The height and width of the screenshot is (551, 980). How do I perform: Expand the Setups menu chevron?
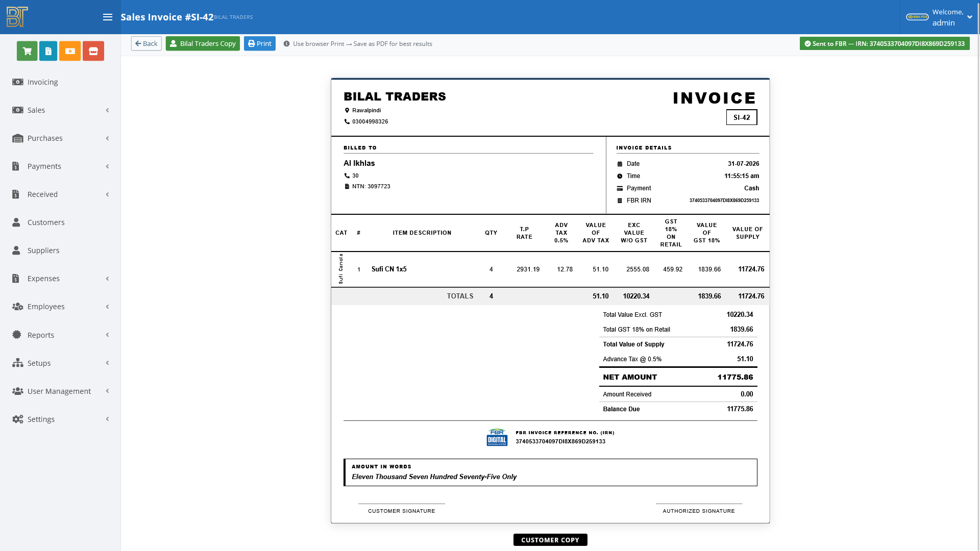click(x=107, y=363)
